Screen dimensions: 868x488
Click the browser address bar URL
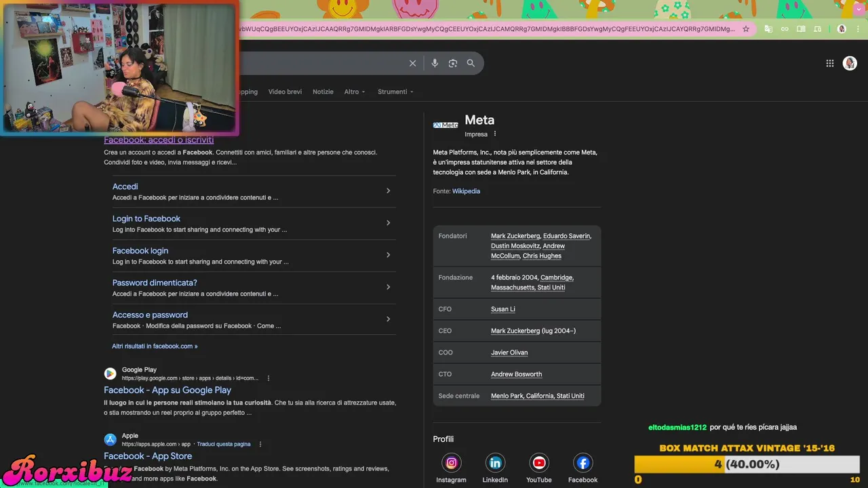[x=487, y=29]
